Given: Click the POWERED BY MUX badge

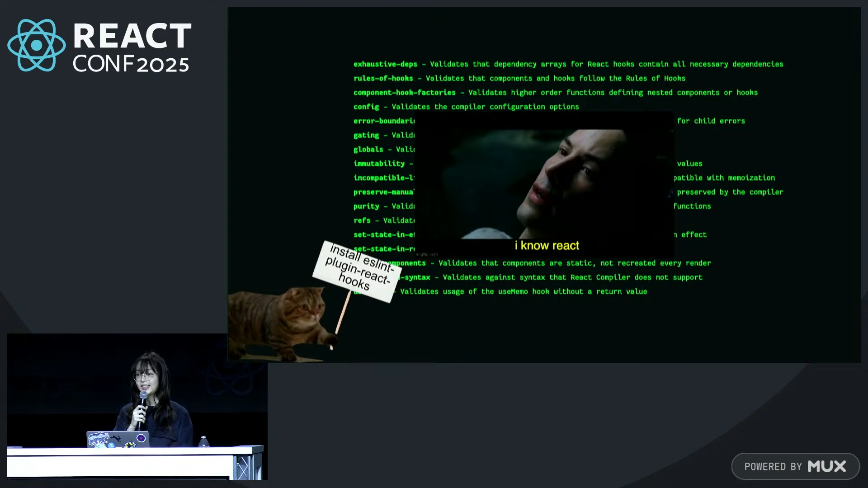Looking at the screenshot, I should [x=795, y=466].
